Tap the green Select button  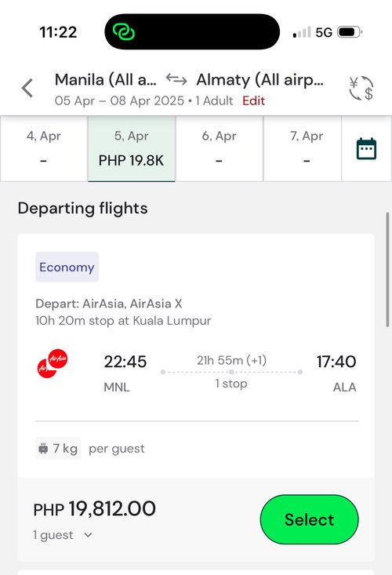click(309, 519)
